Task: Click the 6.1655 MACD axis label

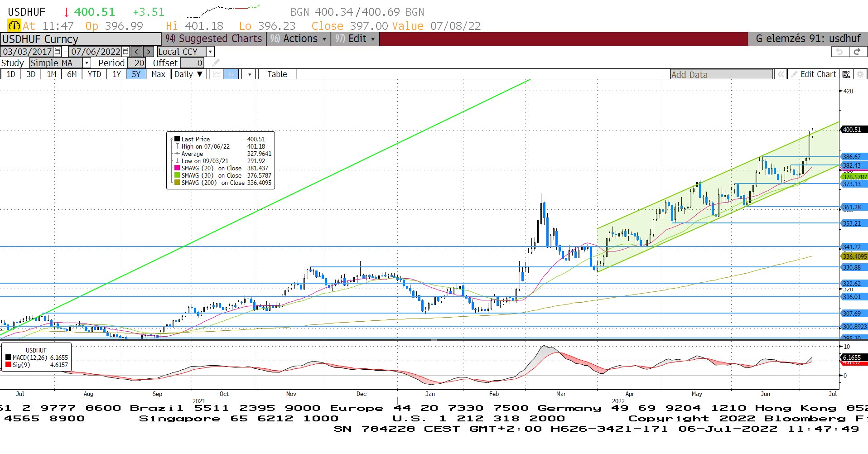Action: pos(854,357)
